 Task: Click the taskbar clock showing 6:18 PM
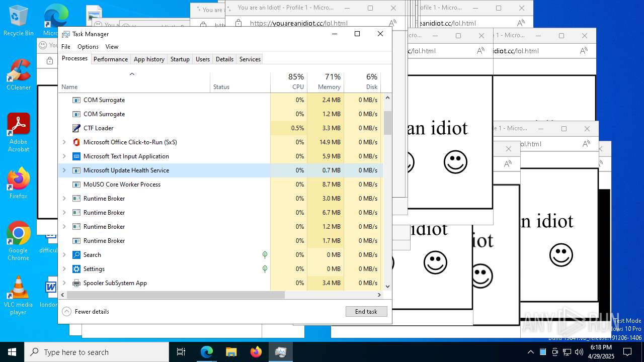(601, 352)
